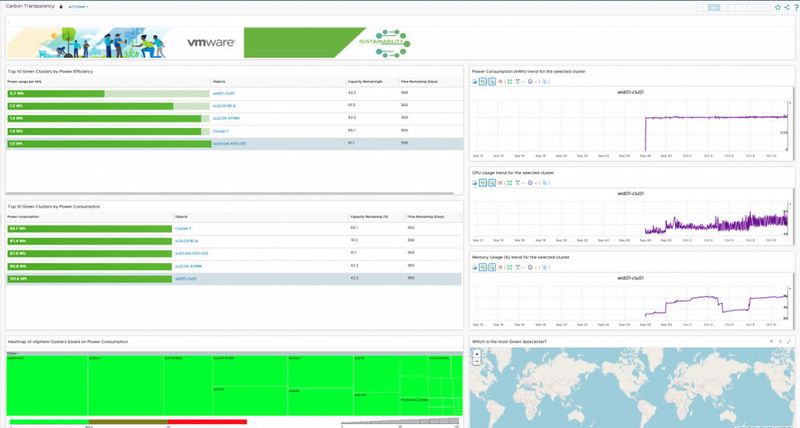800x428 pixels.
Task: Open the gear options in CPU Usage trend toolbar
Action: (530, 183)
